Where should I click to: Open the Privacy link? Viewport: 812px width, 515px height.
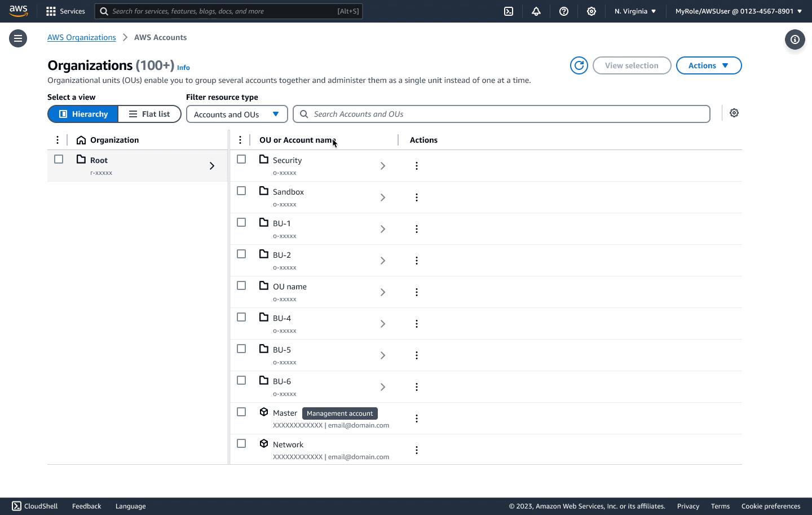[x=688, y=506]
